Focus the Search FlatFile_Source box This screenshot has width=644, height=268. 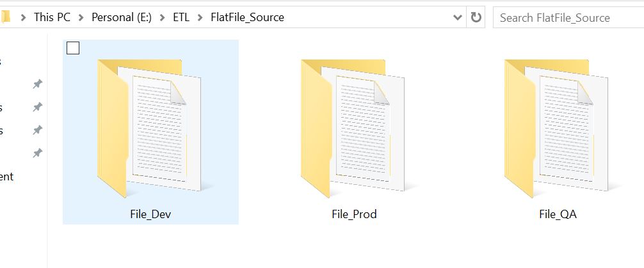pyautogui.click(x=568, y=18)
